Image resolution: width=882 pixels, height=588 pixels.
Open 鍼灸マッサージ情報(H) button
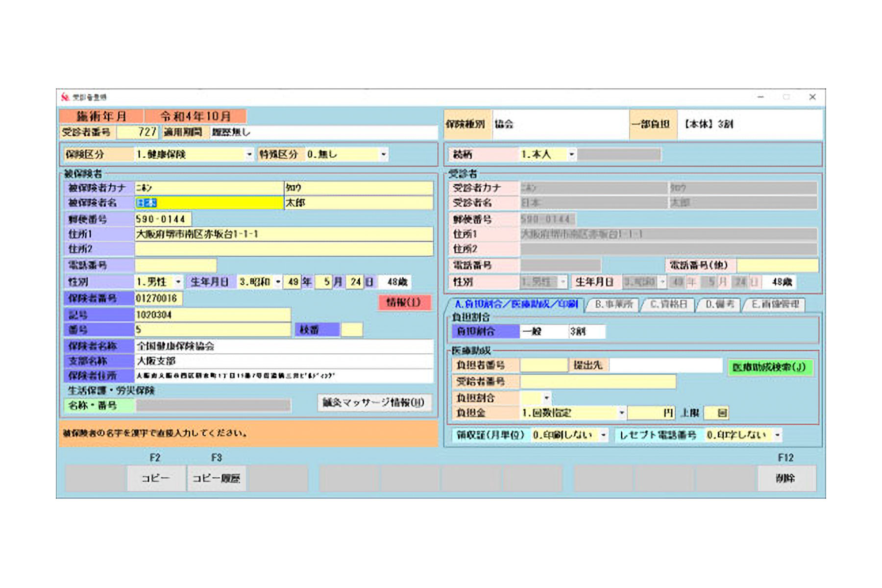coord(374,403)
